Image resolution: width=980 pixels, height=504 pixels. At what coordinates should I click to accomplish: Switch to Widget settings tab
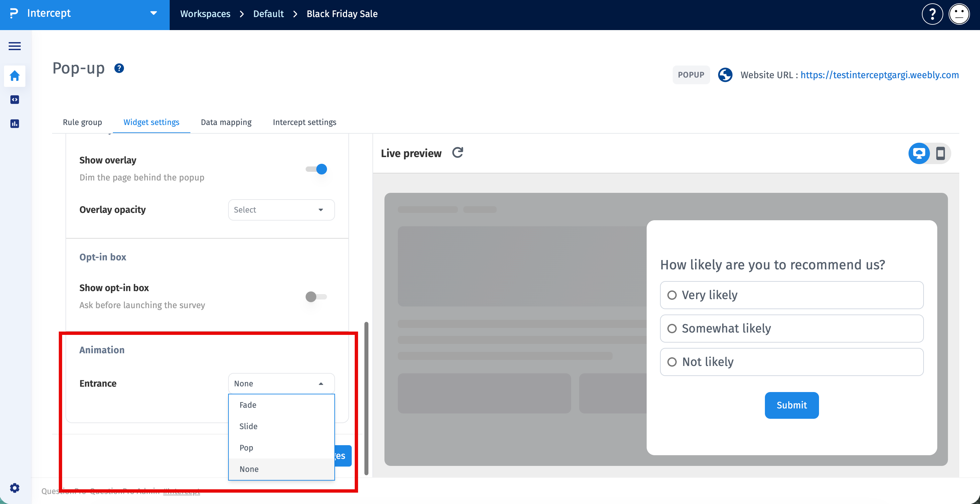tap(151, 122)
